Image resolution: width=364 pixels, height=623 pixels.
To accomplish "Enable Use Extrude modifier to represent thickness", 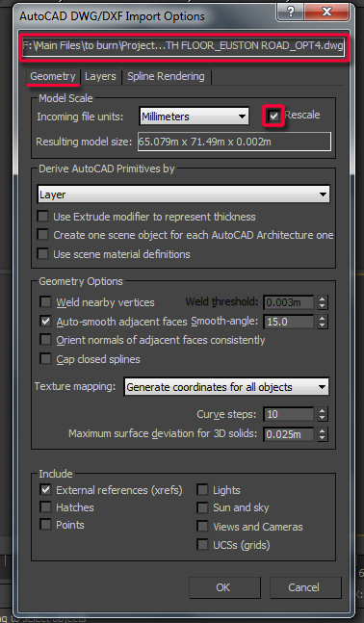I will click(42, 217).
